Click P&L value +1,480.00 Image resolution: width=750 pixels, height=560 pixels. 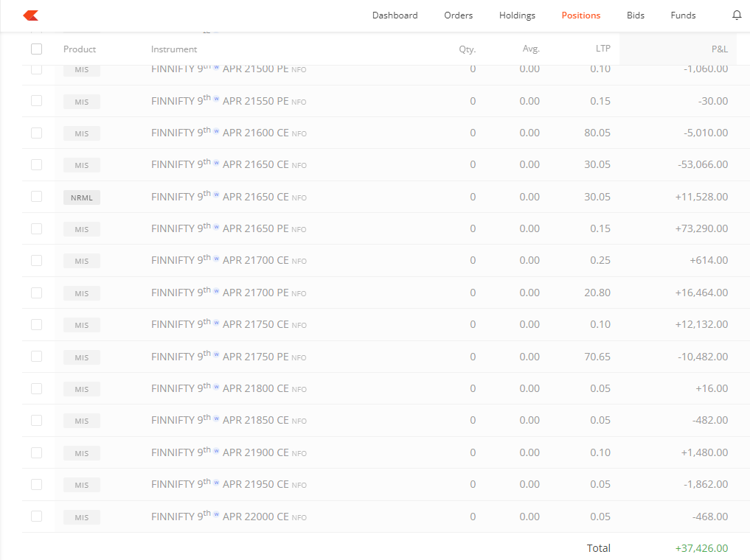(x=704, y=452)
